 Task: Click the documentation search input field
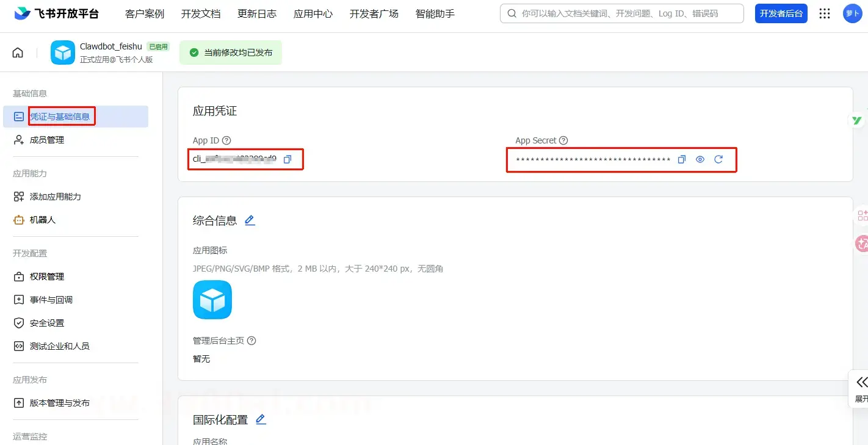click(629, 13)
